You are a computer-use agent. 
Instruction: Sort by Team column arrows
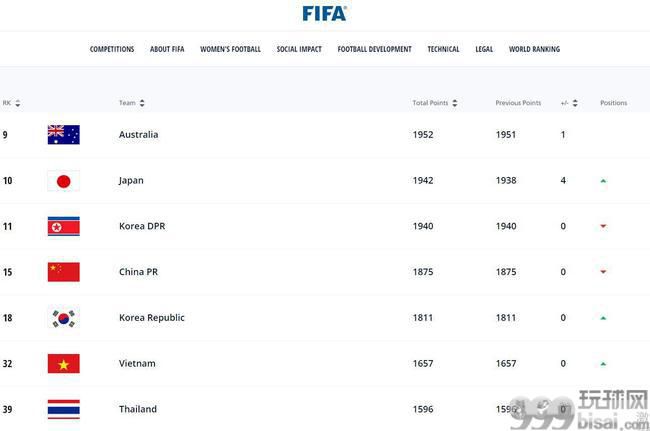click(142, 103)
